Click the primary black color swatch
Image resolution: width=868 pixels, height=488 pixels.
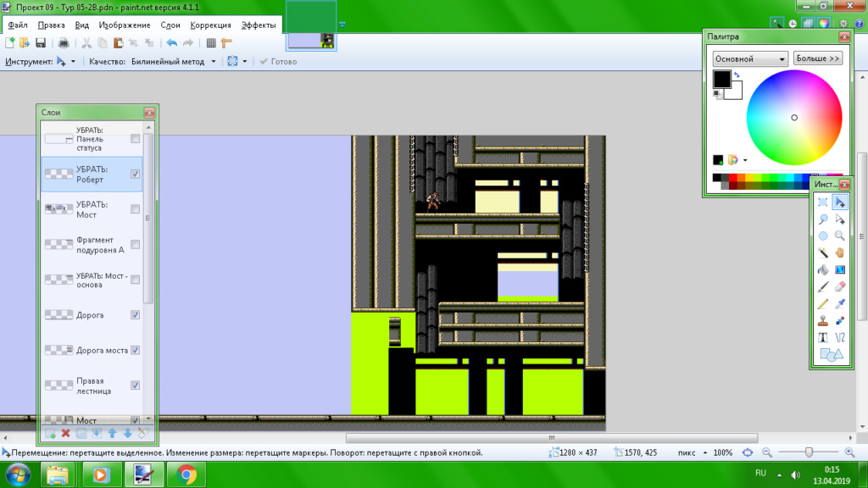721,79
